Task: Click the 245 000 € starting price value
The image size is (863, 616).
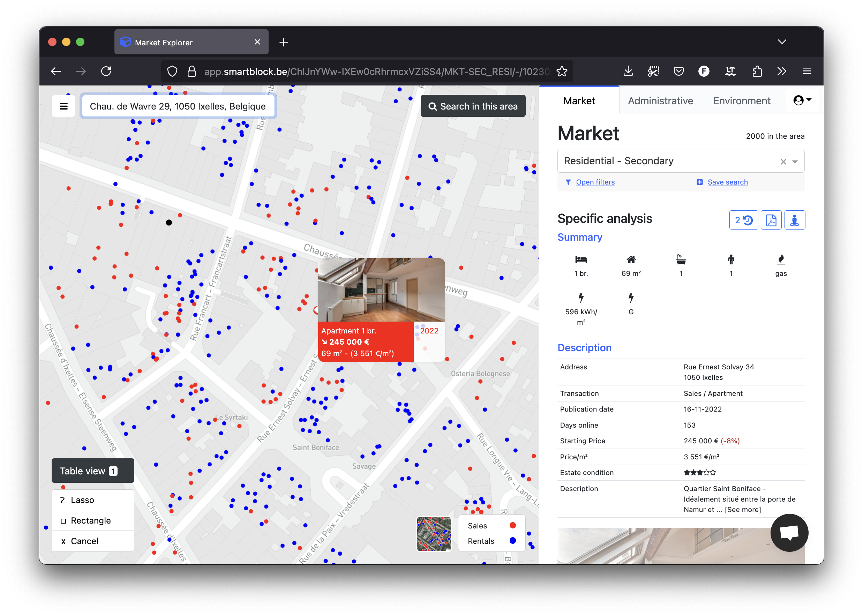Action: (701, 441)
